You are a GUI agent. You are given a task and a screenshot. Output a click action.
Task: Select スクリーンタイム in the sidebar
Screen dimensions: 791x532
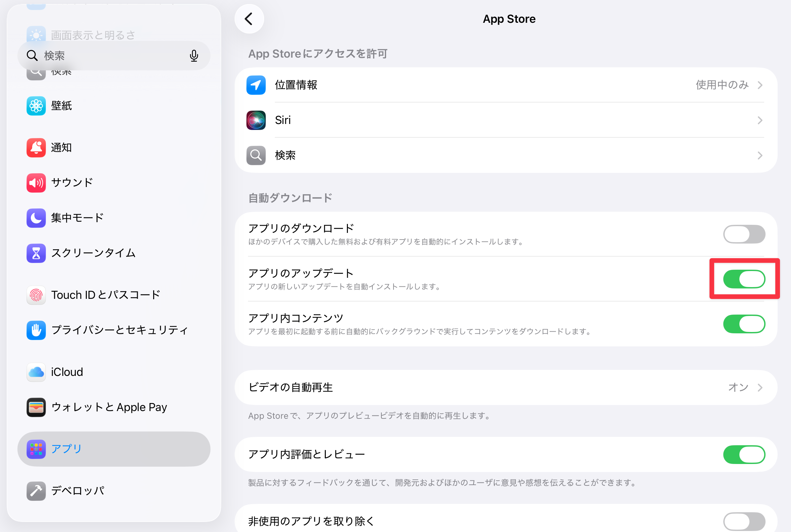pos(114,253)
